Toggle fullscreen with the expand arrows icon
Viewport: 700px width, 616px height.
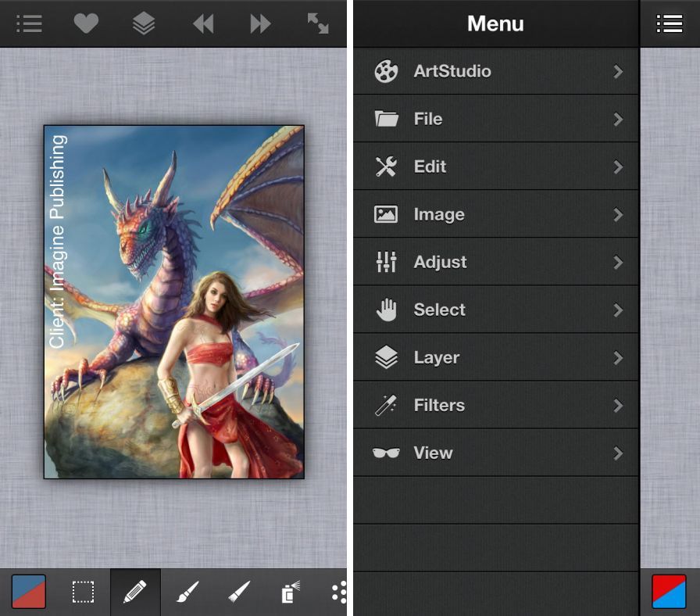tap(318, 23)
